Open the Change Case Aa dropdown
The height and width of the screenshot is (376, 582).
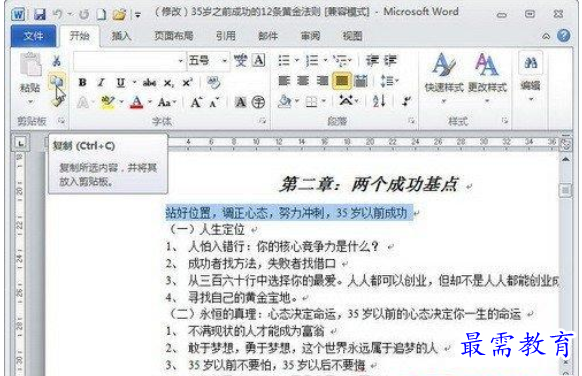(167, 102)
